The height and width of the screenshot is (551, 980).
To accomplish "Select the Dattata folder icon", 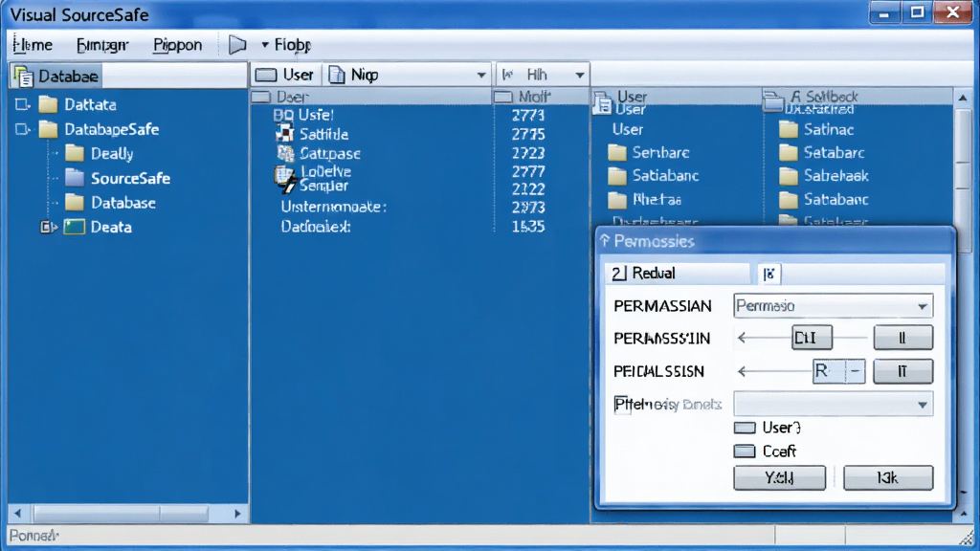I will [x=48, y=104].
